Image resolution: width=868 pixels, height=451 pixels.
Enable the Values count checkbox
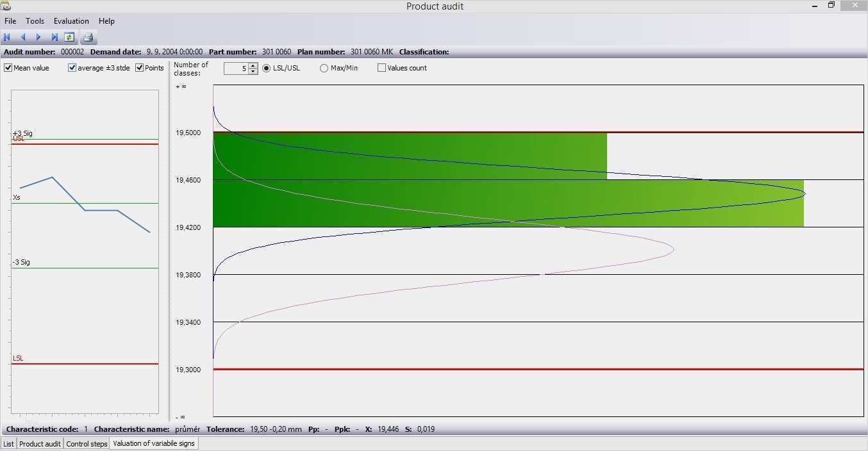click(x=382, y=68)
